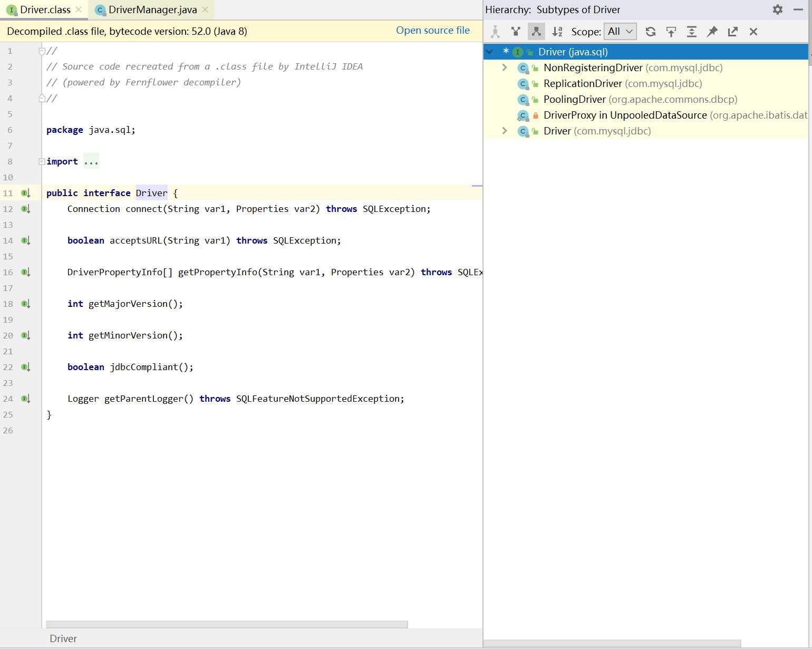Hide the Hierarchy tool window

click(x=798, y=9)
